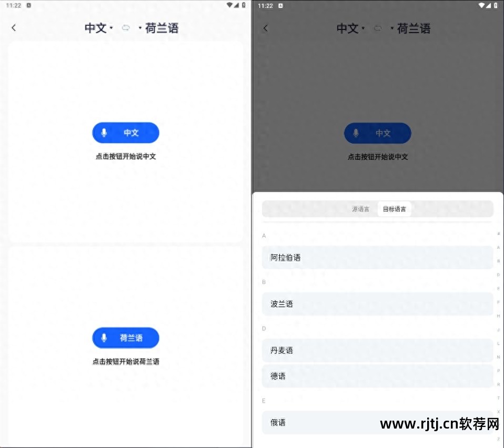Choose 阿拉伯语 from language list
Screen dimensions: 504x448
point(377,257)
